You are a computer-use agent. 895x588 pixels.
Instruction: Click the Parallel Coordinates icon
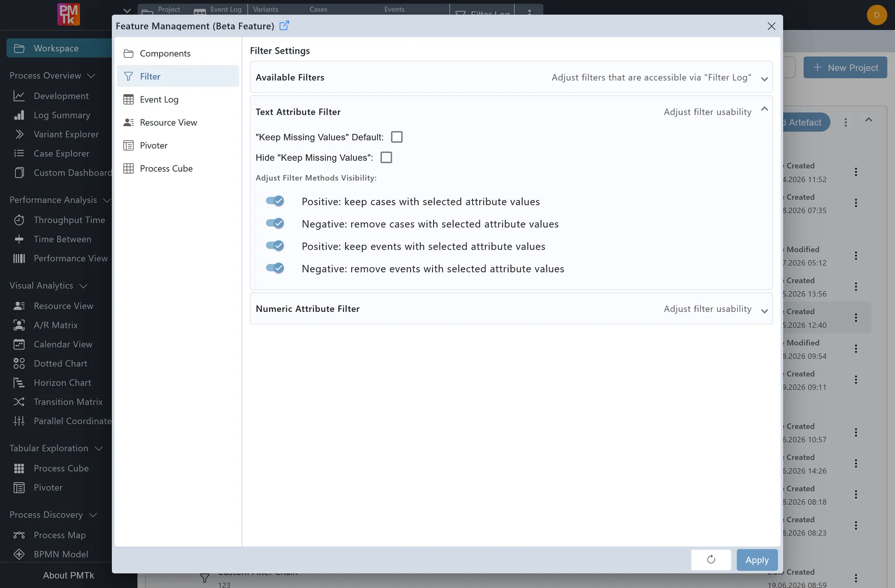pos(19,421)
